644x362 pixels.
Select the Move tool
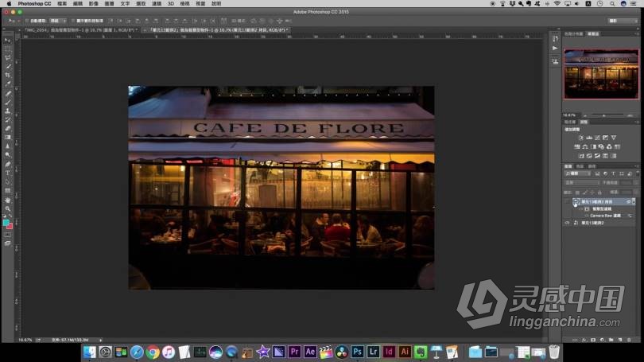point(7,41)
